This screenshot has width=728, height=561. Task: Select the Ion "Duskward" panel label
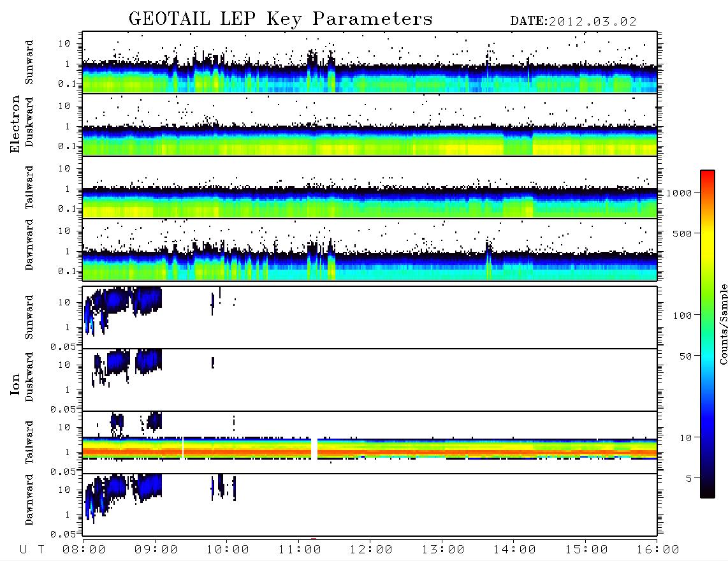pos(29,377)
